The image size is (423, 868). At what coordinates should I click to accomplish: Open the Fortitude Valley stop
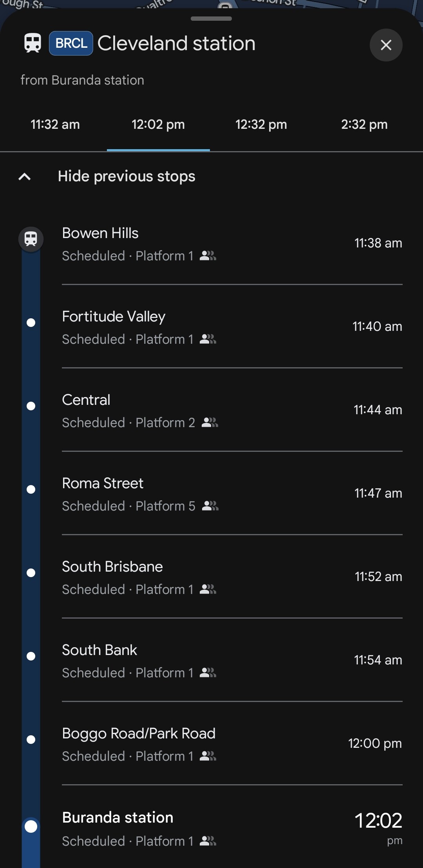coord(114,317)
